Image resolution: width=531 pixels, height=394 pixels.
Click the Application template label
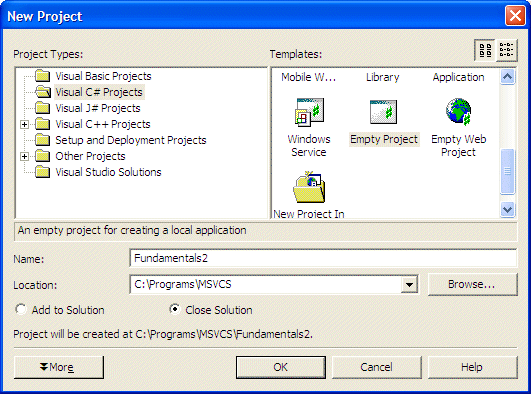(x=459, y=77)
